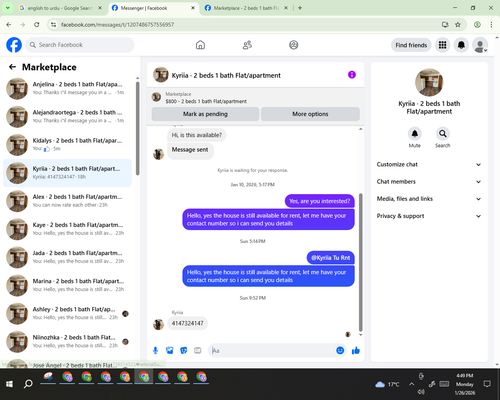Click the More options button

(310, 114)
